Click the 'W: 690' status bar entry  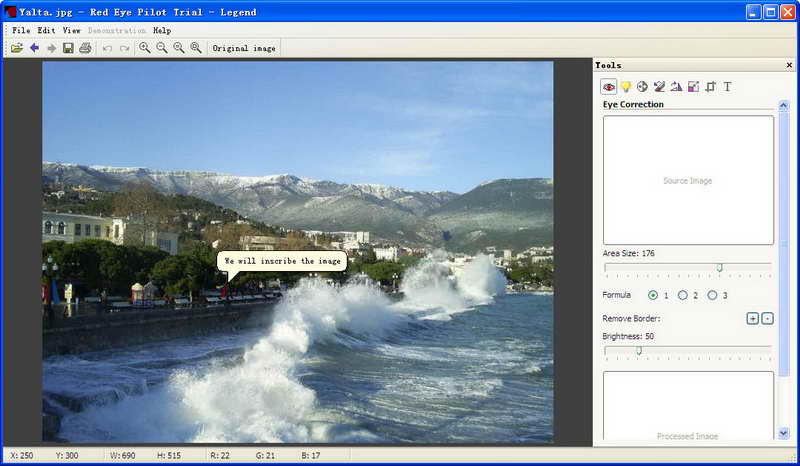(122, 455)
